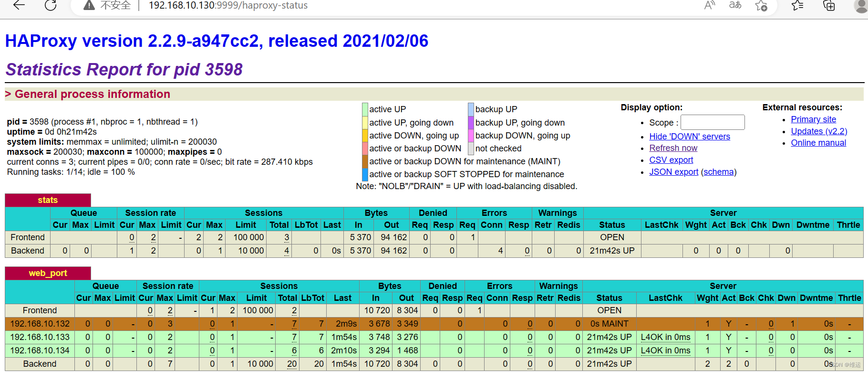Click the Refresh now link

click(673, 148)
